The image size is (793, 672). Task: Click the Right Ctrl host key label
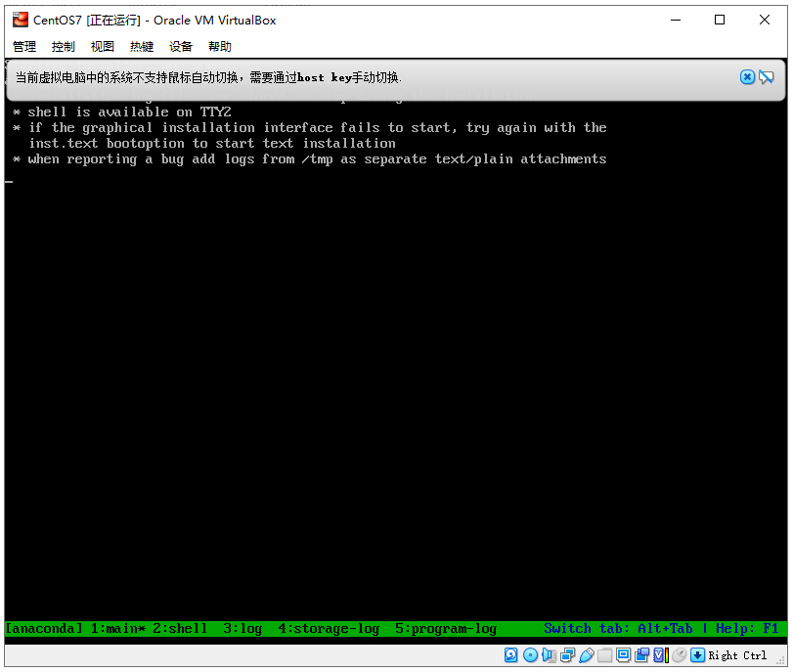pos(738,655)
